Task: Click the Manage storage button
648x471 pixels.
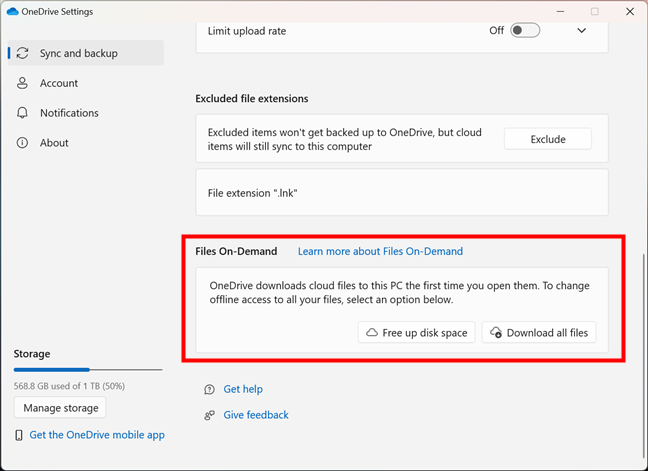Action: point(60,408)
